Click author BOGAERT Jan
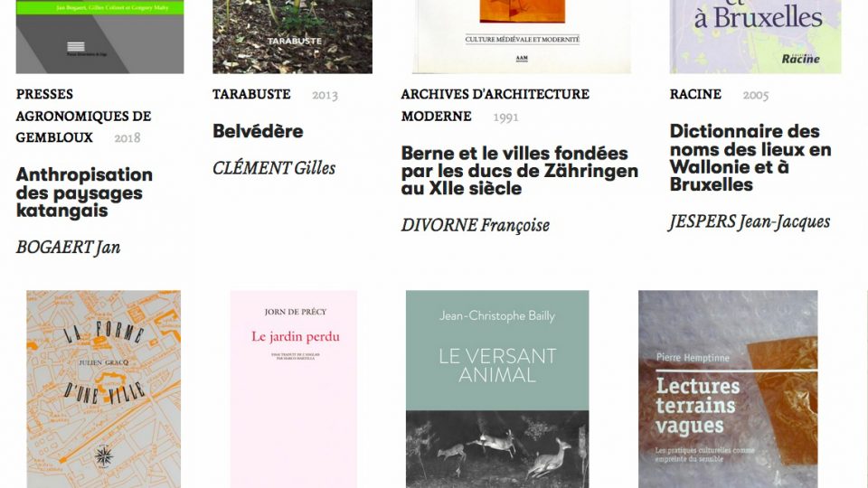 68,248
